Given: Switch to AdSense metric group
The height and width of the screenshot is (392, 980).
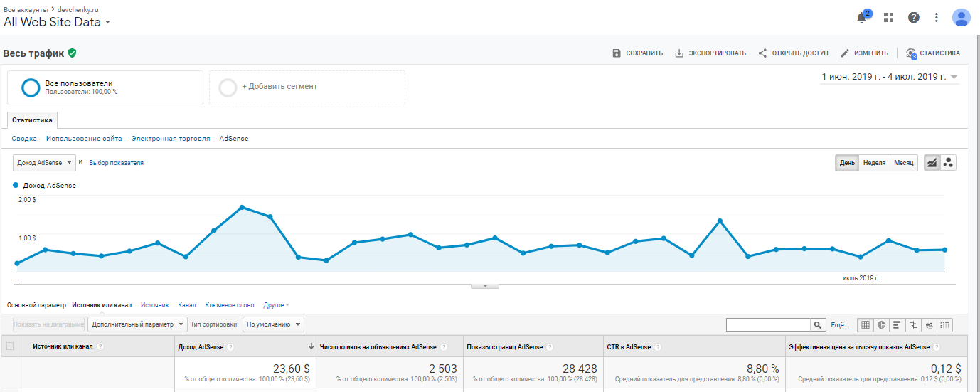Looking at the screenshot, I should (x=234, y=139).
